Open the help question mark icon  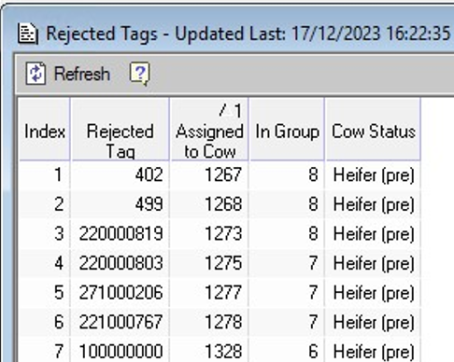(x=140, y=73)
